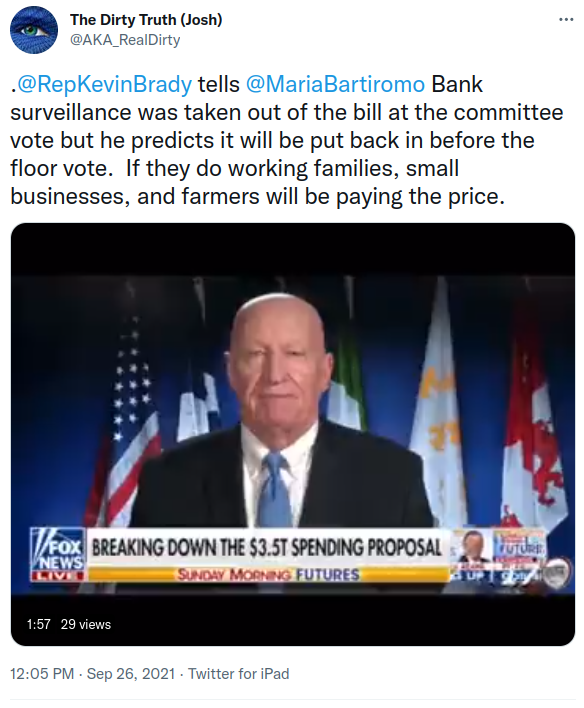Open the Twitter for iPad source link
Viewport: 584px width, 708px height.
click(x=238, y=674)
